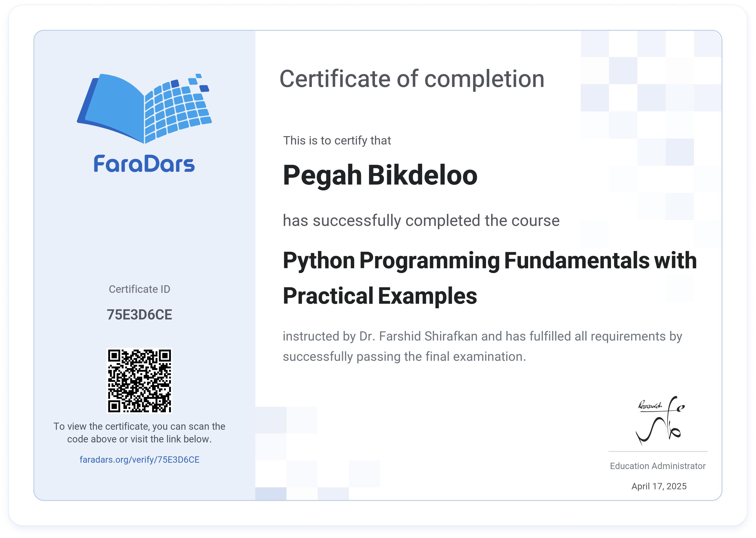This screenshot has width=756, height=538.
Task: Click the FaraDars brand name text
Action: [144, 164]
